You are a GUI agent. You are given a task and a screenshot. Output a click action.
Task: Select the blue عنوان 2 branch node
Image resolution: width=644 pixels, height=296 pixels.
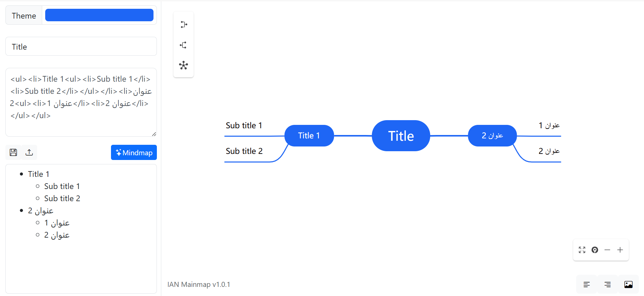click(x=492, y=136)
